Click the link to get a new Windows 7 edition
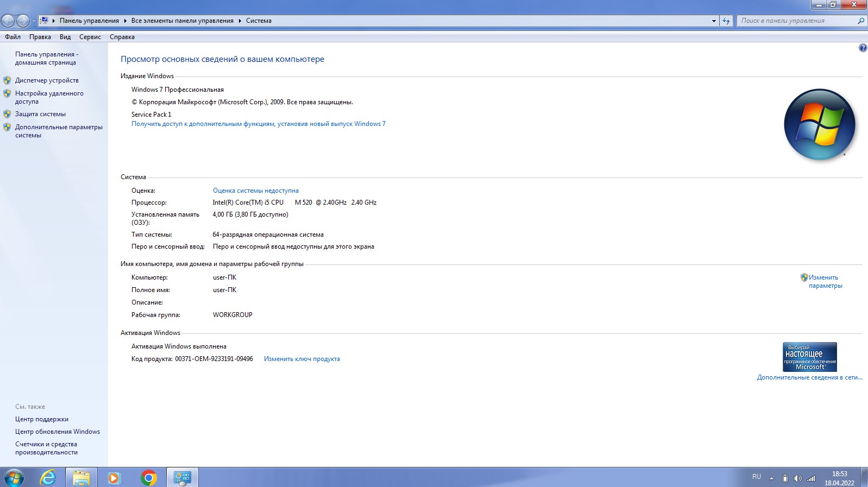 click(x=259, y=124)
